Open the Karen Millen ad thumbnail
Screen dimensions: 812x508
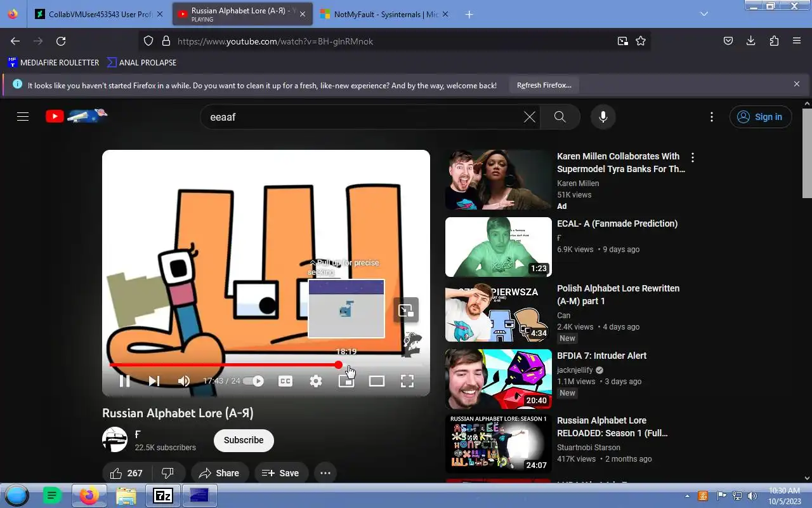coord(499,180)
